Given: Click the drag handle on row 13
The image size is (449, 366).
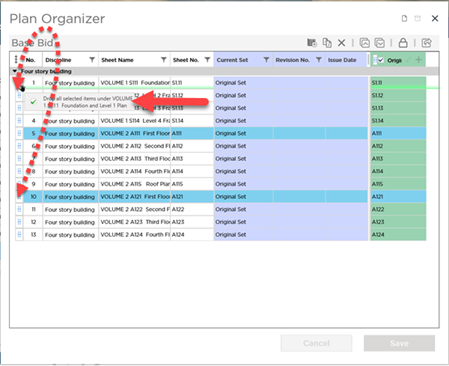Looking at the screenshot, I should (19, 235).
